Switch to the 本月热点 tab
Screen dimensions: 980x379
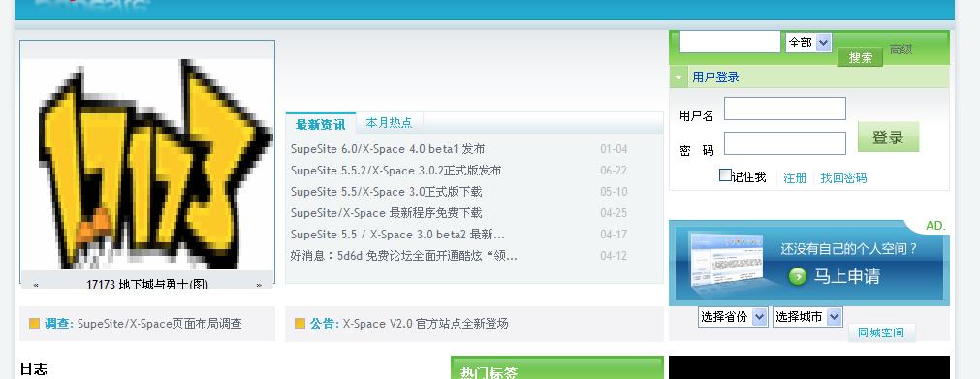tap(389, 122)
